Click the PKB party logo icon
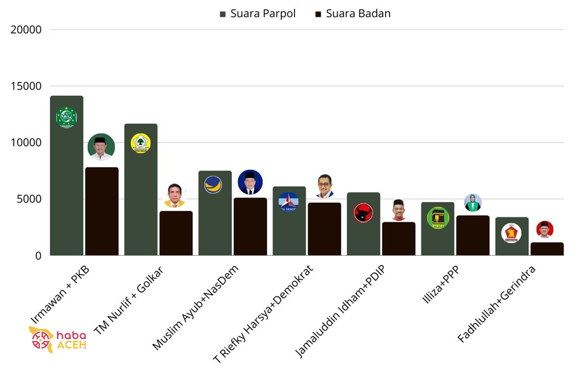Screen dimensions: 588x368 [66, 117]
